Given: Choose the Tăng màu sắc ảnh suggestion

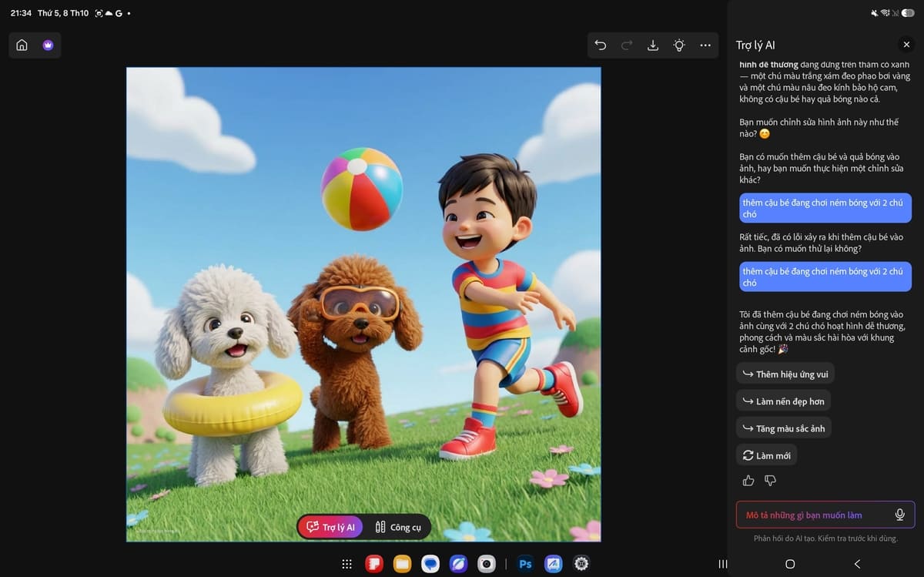Looking at the screenshot, I should (784, 428).
